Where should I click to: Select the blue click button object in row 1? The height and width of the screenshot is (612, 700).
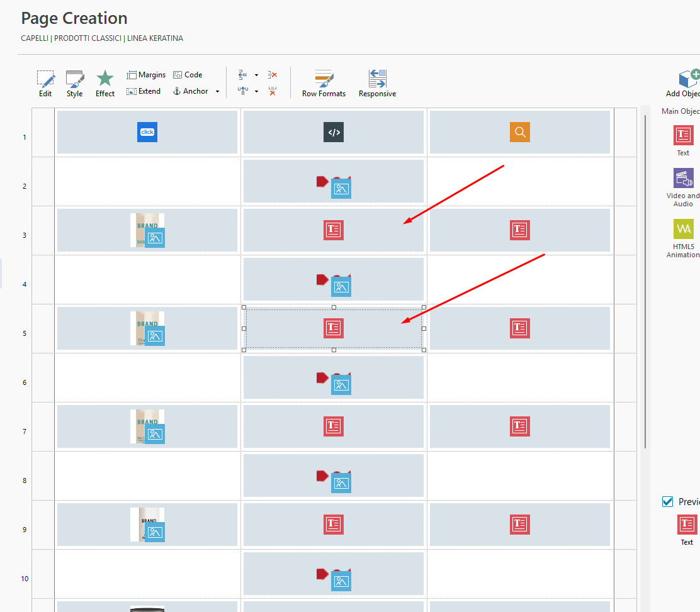pos(147,132)
